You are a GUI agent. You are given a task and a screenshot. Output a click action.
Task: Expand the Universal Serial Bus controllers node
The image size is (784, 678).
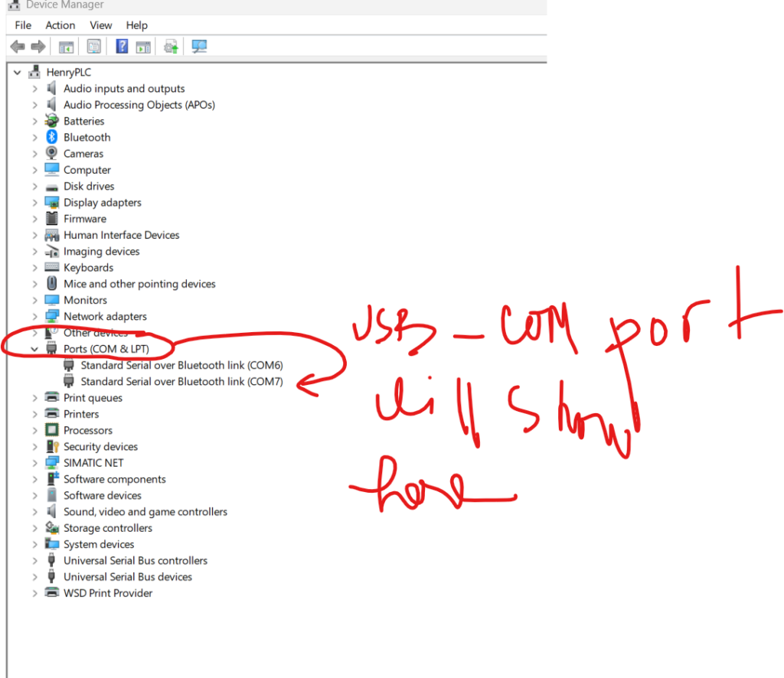[x=34, y=561]
